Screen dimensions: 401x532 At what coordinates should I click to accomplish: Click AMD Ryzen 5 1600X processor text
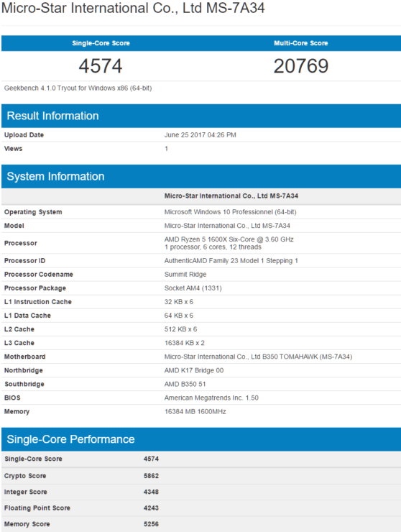(229, 239)
